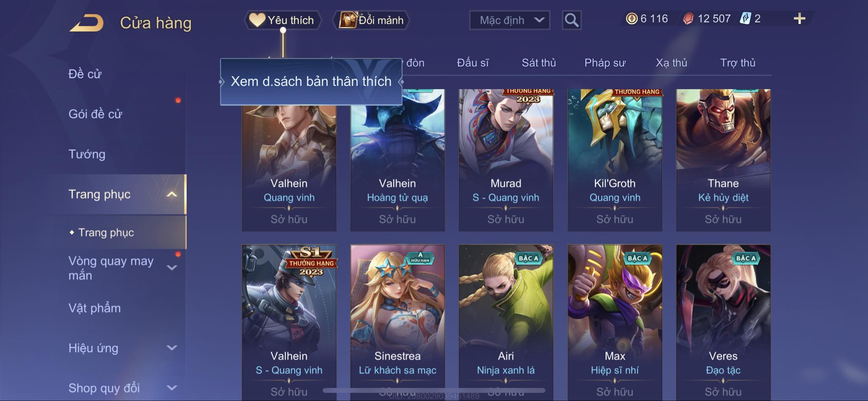Viewport: 868px width, 401px height.
Task: Expand the Vòng quay may mắn section
Action: pyautogui.click(x=172, y=268)
